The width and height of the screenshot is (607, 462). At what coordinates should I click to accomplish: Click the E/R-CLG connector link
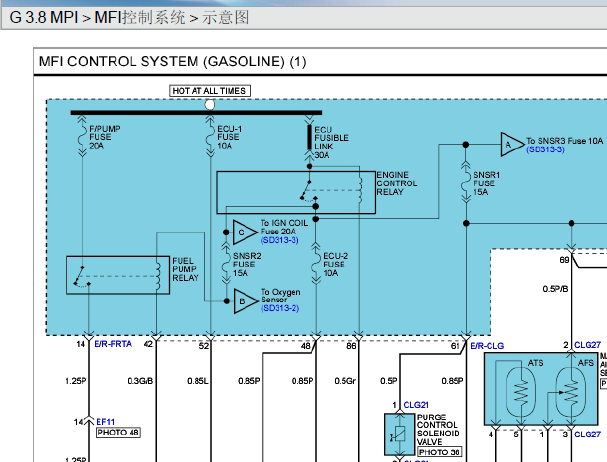(x=487, y=346)
